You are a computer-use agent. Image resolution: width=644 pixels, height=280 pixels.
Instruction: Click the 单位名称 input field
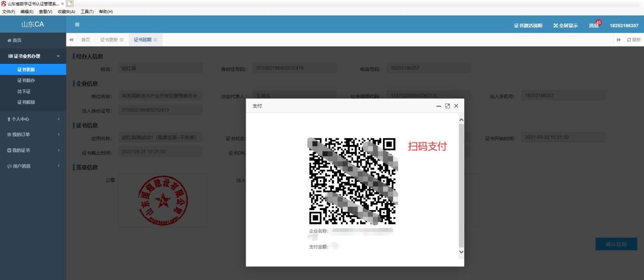[x=160, y=95]
